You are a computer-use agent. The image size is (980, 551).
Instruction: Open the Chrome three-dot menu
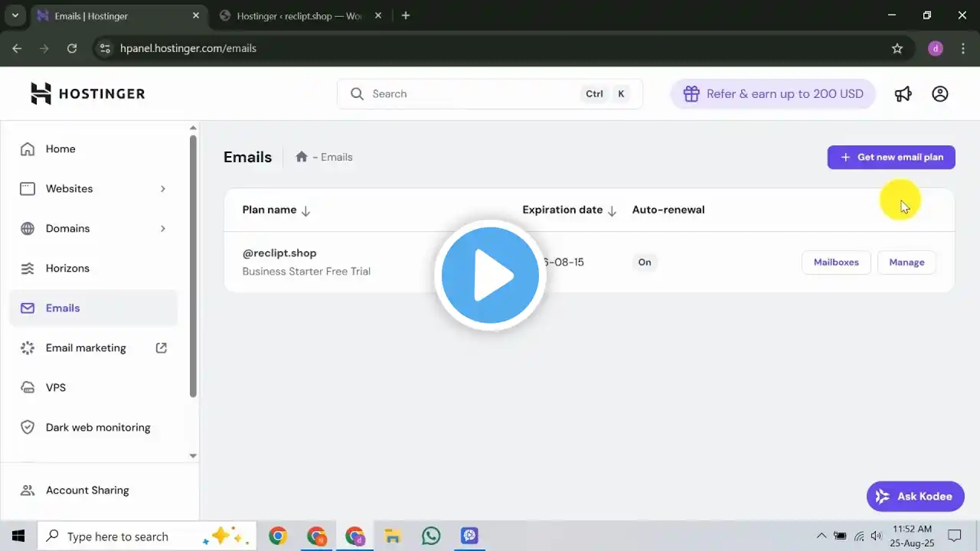(962, 48)
